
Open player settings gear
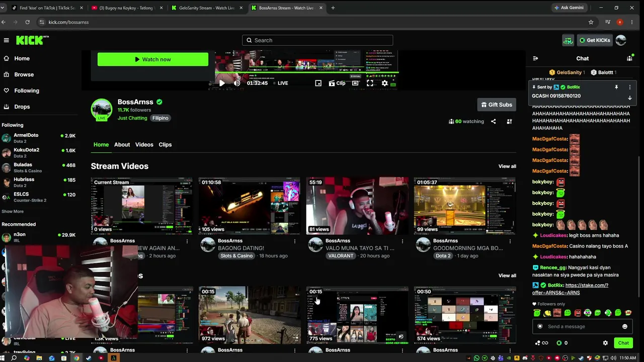click(x=385, y=83)
